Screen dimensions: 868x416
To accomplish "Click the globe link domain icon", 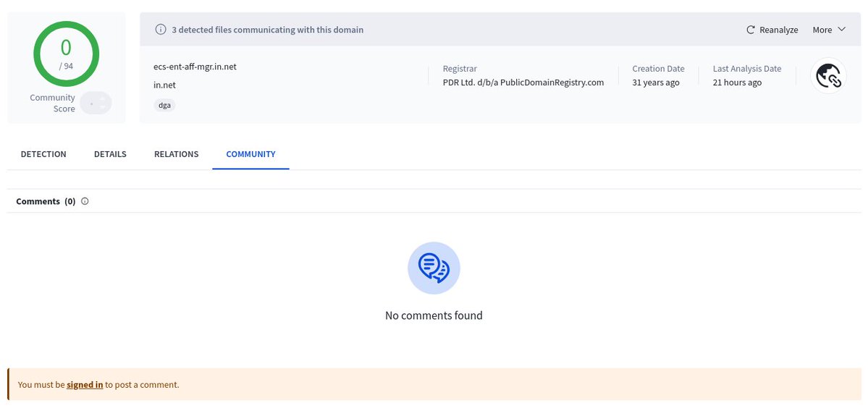I will tap(828, 76).
